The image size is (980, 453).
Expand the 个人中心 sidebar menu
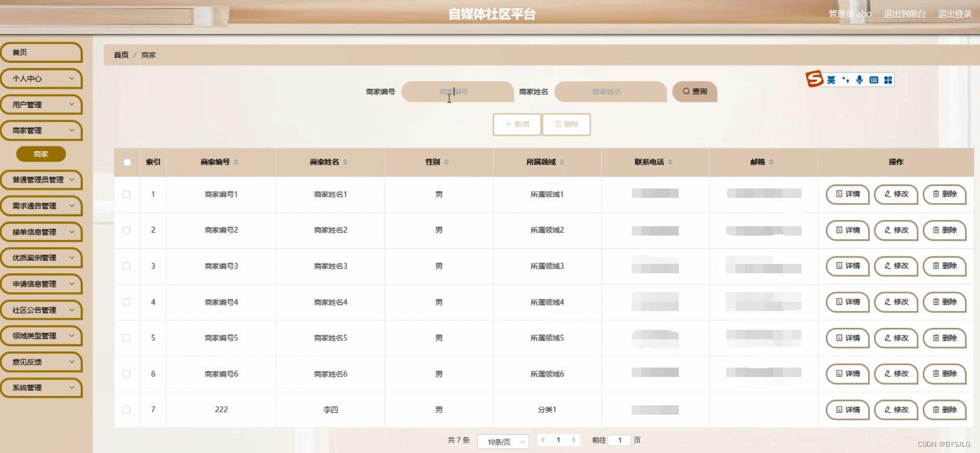click(41, 79)
